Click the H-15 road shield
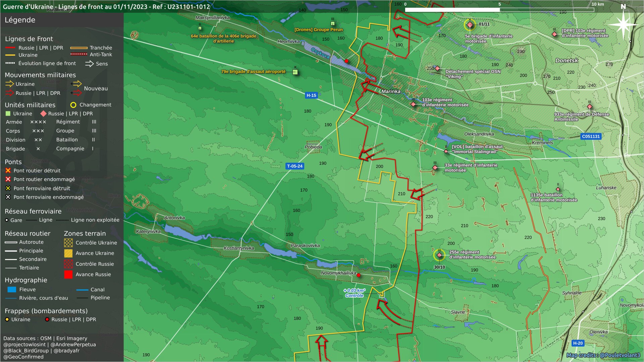 (311, 95)
